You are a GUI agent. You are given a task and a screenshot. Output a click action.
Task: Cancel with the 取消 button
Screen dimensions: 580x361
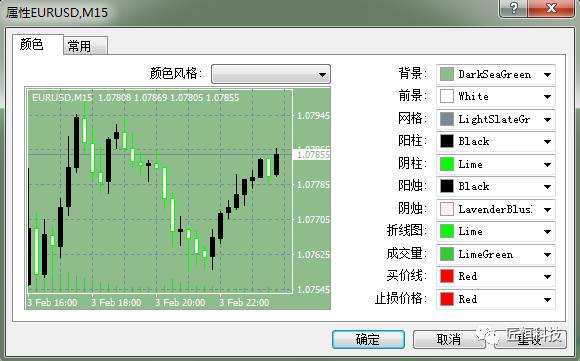(x=449, y=339)
